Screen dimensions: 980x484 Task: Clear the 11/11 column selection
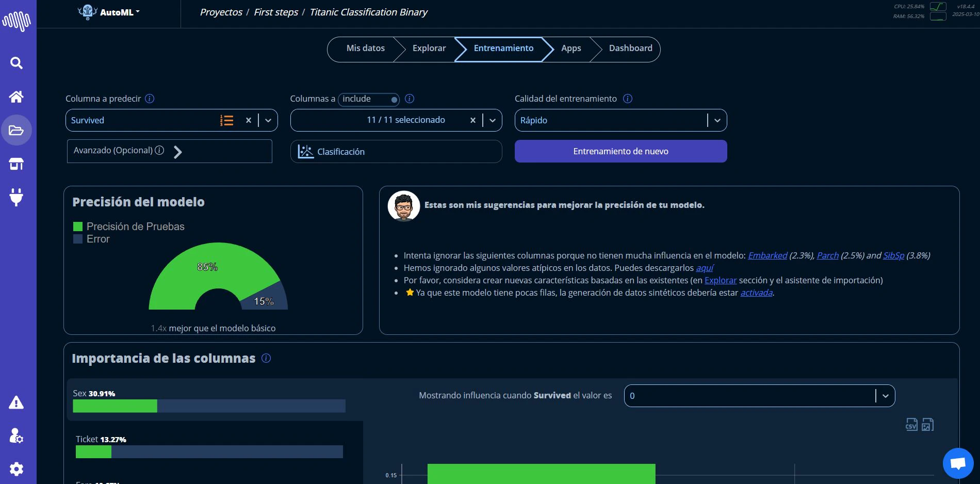click(x=472, y=120)
